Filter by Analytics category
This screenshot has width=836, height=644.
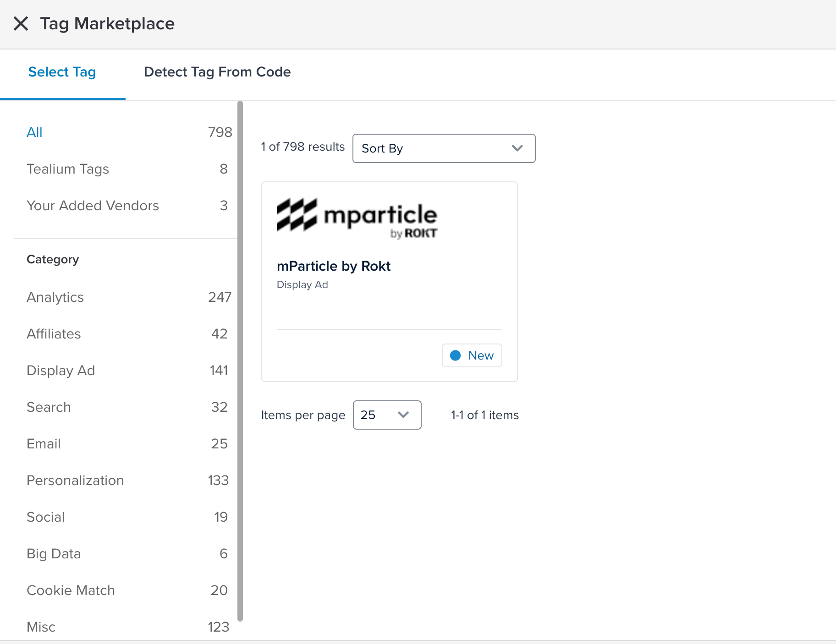point(55,297)
